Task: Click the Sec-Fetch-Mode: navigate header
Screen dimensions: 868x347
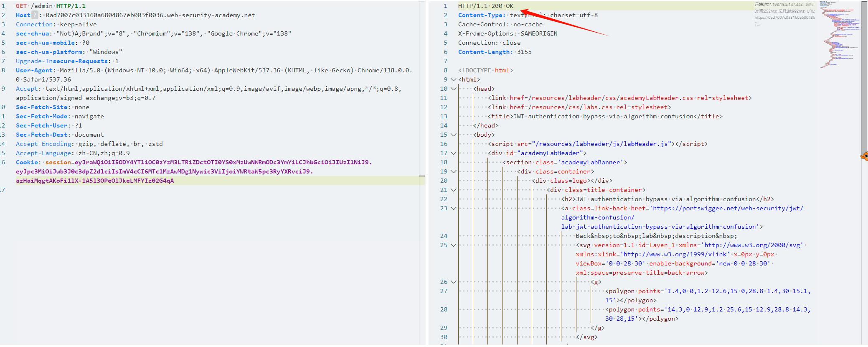Action: (60, 116)
